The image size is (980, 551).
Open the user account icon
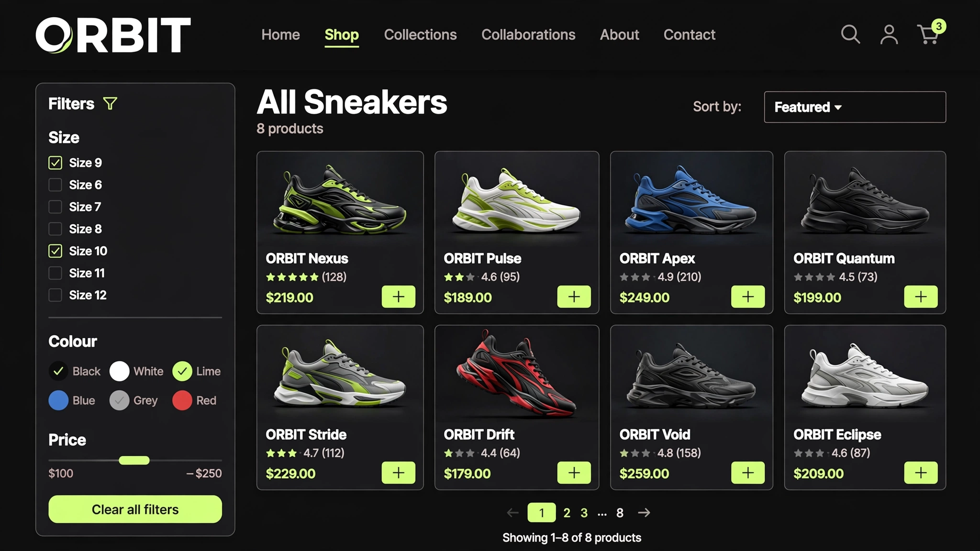coord(889,34)
